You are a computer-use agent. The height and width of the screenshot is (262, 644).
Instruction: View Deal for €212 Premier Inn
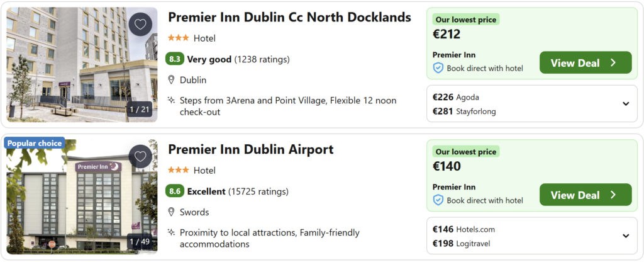point(585,62)
